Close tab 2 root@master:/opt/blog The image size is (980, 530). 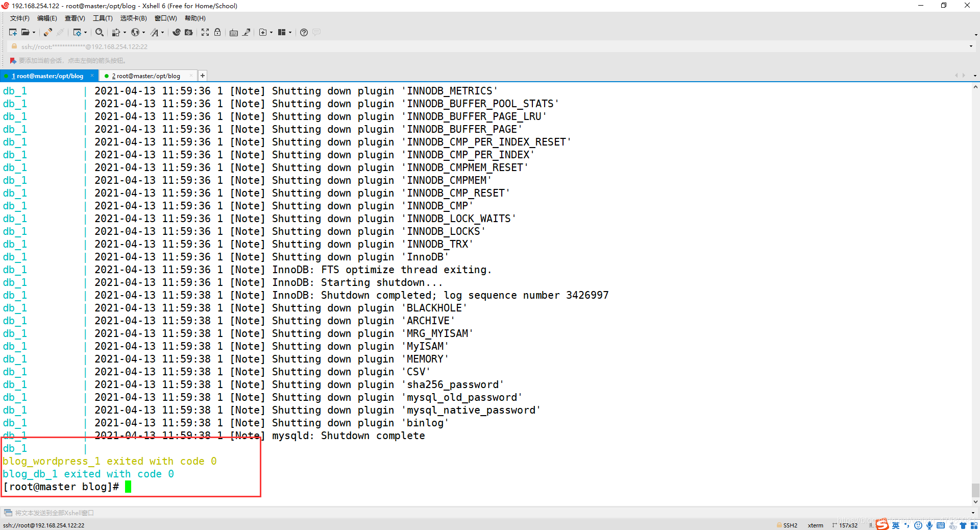(191, 76)
